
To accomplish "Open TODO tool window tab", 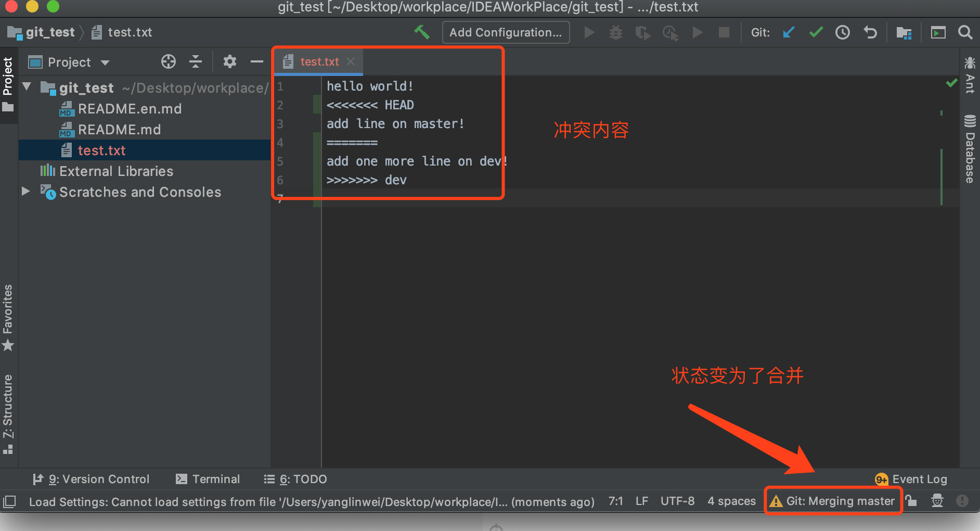I will (295, 479).
